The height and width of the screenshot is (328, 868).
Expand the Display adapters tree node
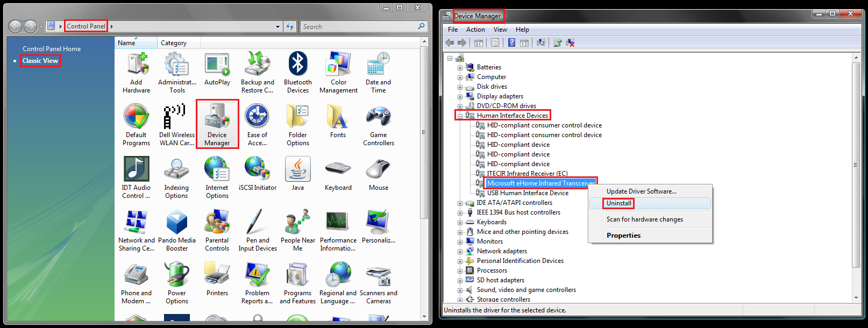click(460, 97)
